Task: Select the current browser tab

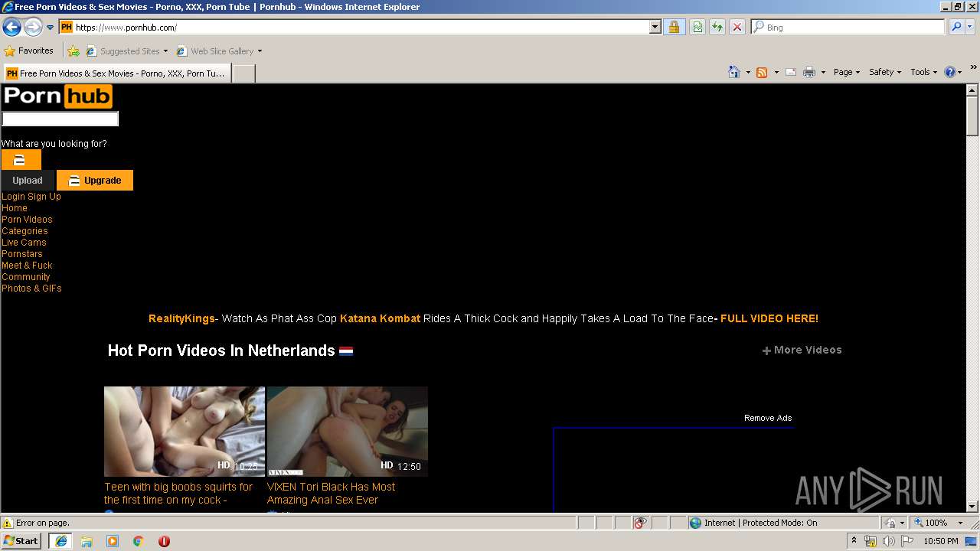Action: point(116,73)
